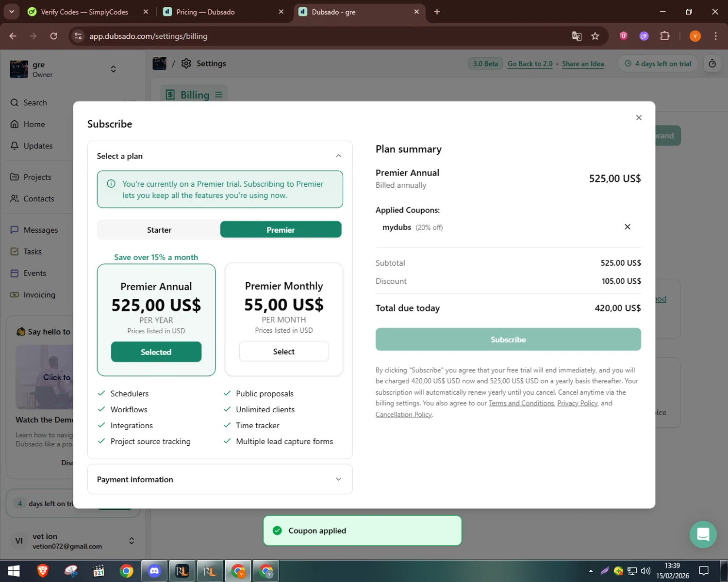Open the chat support bubble

pyautogui.click(x=703, y=534)
